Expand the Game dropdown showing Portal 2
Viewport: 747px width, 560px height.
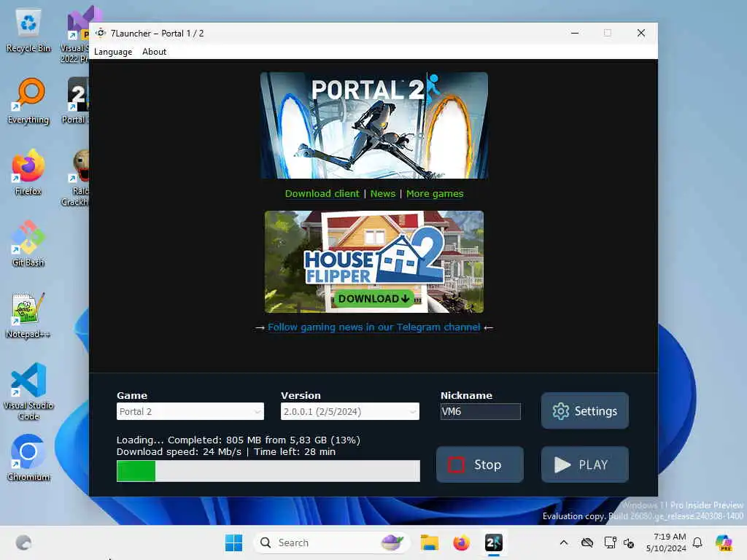(190, 411)
